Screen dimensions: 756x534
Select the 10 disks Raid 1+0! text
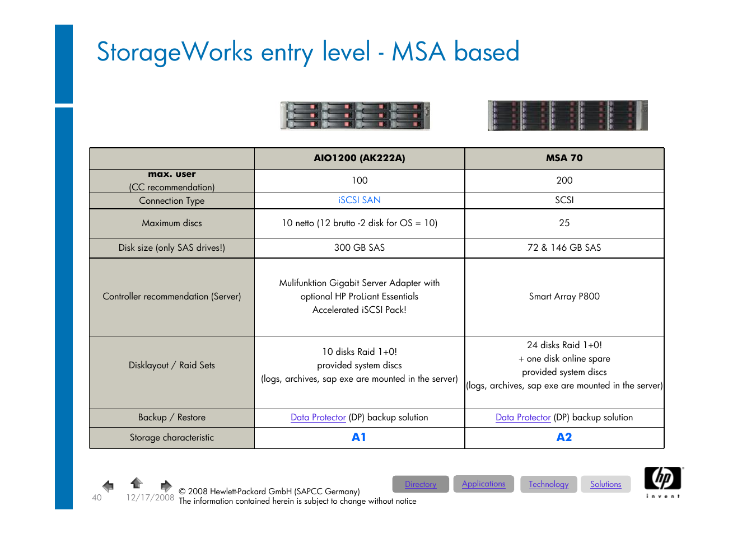pyautogui.click(x=360, y=352)
